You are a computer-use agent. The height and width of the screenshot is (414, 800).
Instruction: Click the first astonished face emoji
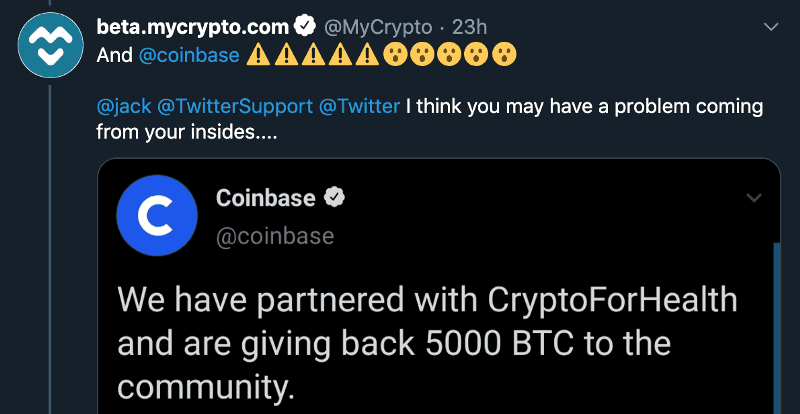click(394, 55)
